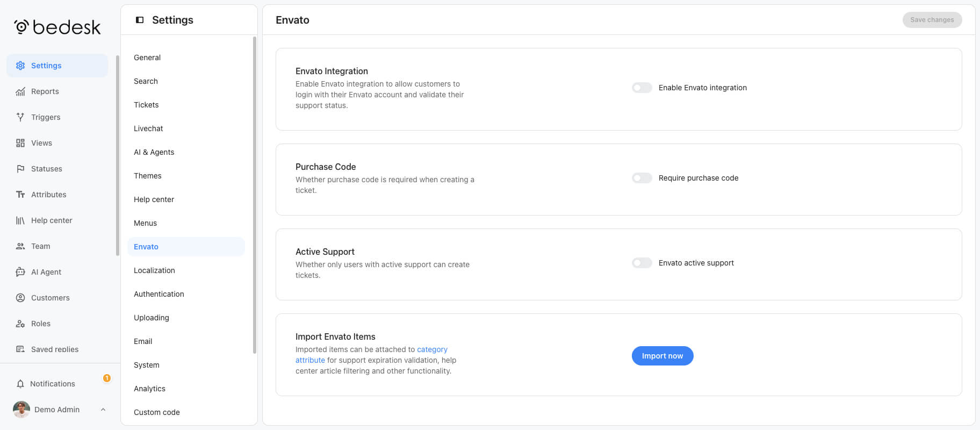Toggle Envato active support switch
The height and width of the screenshot is (430, 980).
(x=642, y=263)
